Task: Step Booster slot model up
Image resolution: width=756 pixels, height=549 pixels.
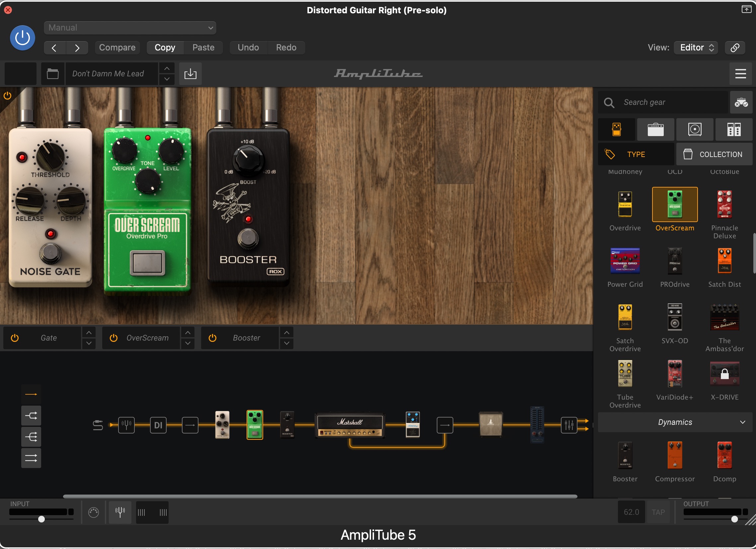Action: [286, 333]
